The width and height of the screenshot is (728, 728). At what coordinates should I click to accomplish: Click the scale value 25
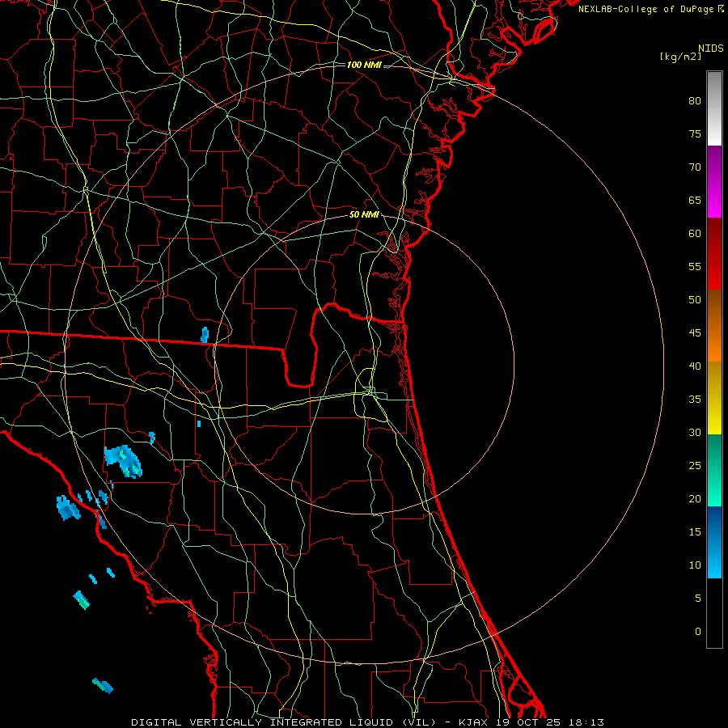click(x=695, y=466)
